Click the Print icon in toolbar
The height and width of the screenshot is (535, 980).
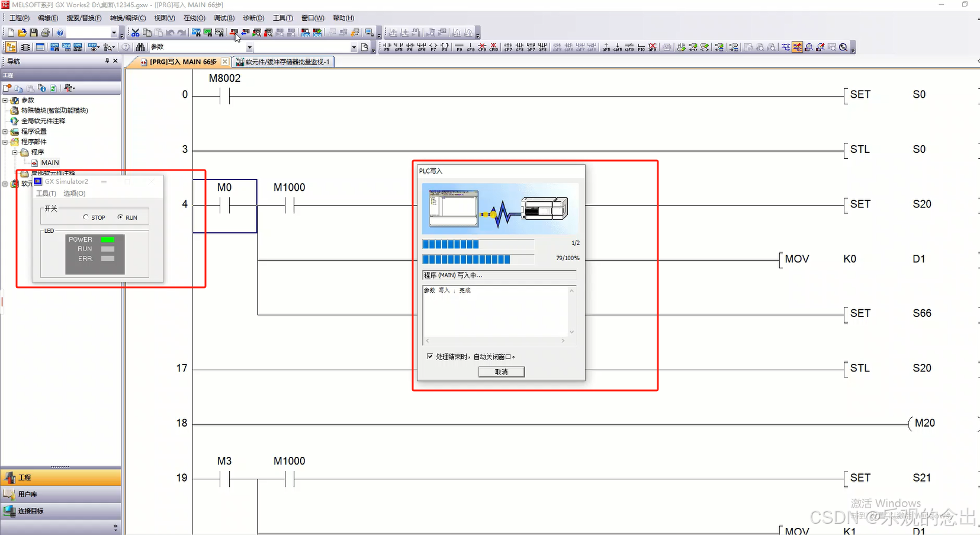click(45, 33)
